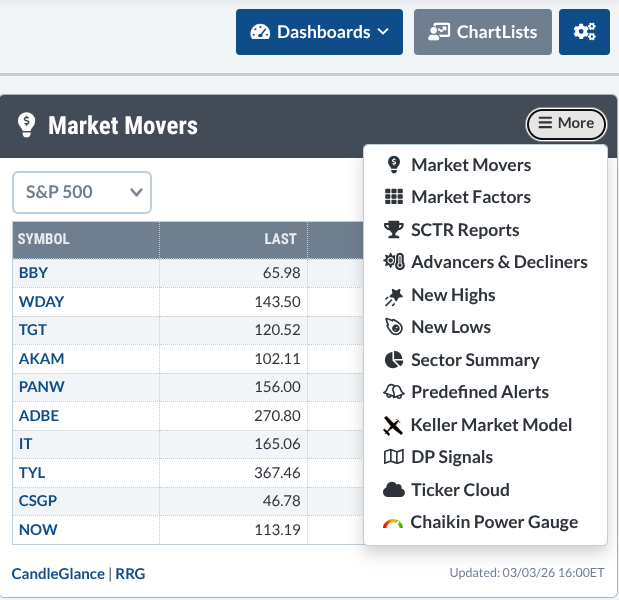Toggle the More menu button
The width and height of the screenshot is (619, 600).
(x=566, y=124)
